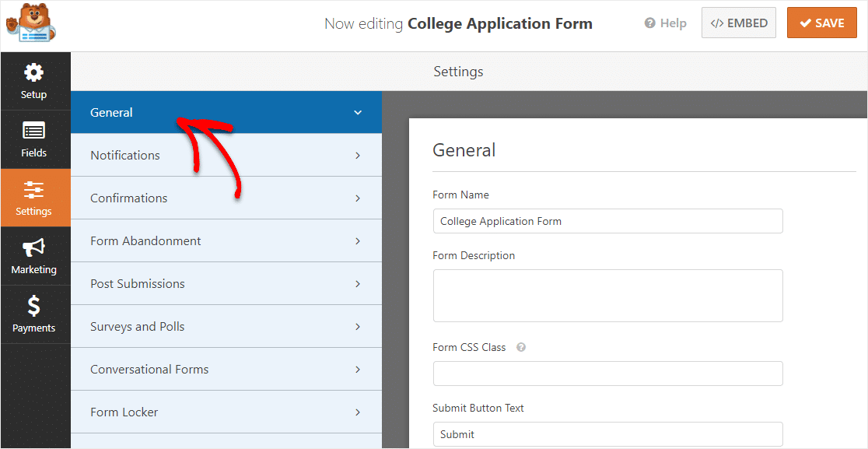The image size is (868, 449).
Task: Open the Marketing megaphone icon
Action: pos(33,248)
